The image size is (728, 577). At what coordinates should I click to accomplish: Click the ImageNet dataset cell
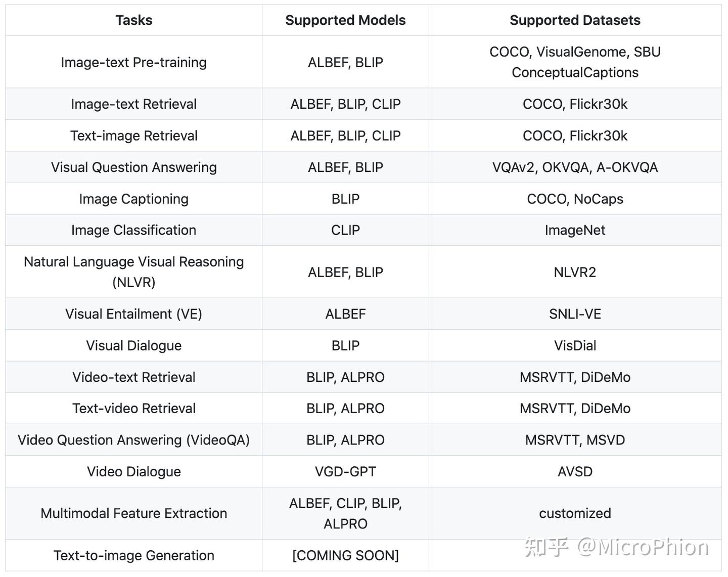575,230
